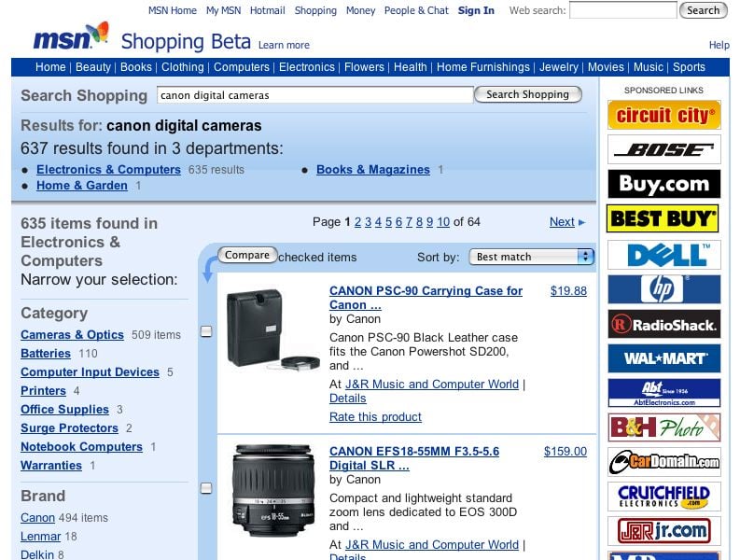Open the Movies department tab

pyautogui.click(x=606, y=67)
